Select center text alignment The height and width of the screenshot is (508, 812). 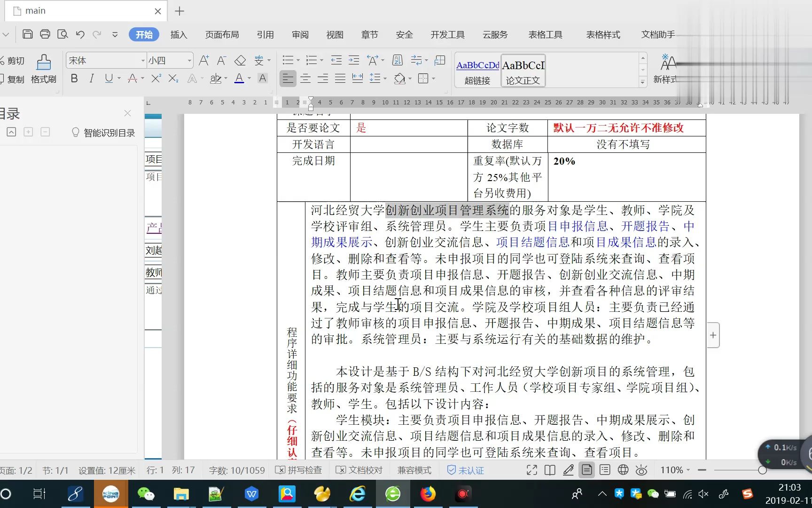[305, 79]
